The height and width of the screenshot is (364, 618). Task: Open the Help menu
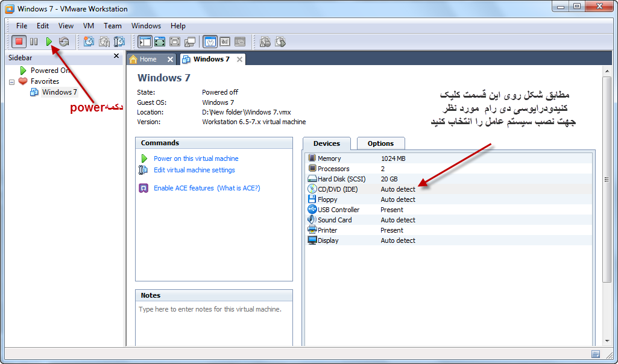pyautogui.click(x=178, y=25)
